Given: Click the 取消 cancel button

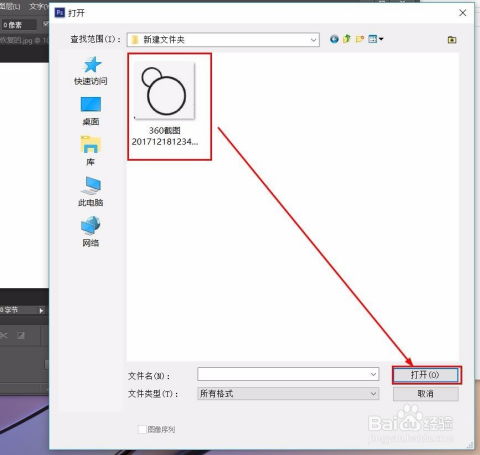Looking at the screenshot, I should [x=426, y=394].
